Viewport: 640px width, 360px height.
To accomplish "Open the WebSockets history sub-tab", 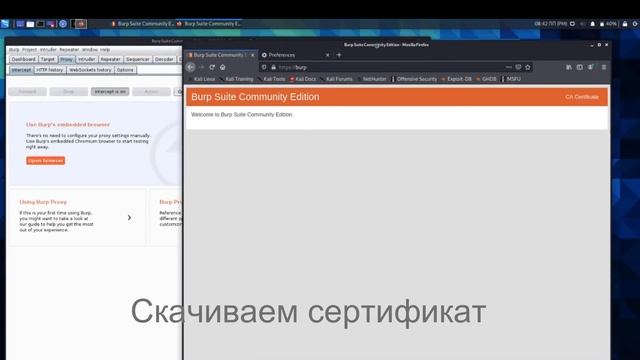I will coord(90,70).
